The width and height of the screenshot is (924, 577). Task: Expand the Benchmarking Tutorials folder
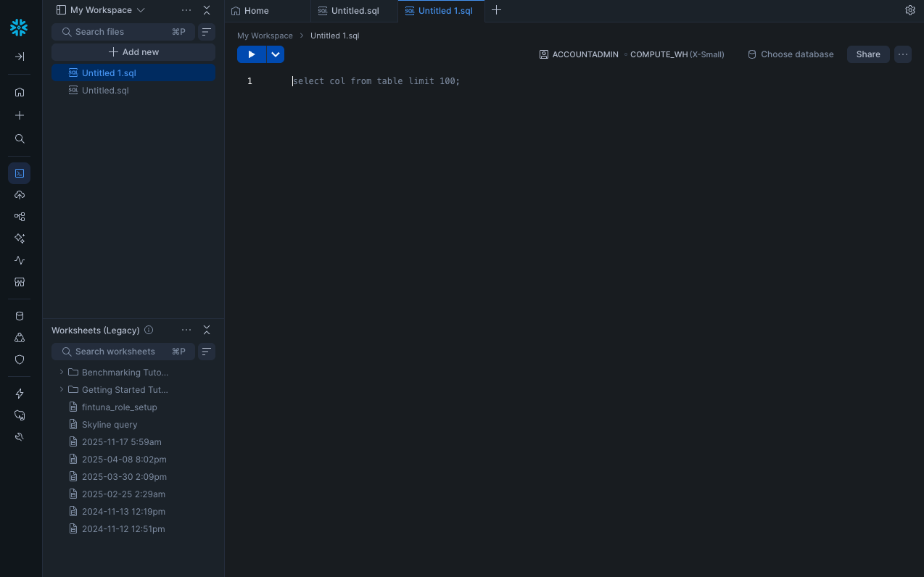62,372
